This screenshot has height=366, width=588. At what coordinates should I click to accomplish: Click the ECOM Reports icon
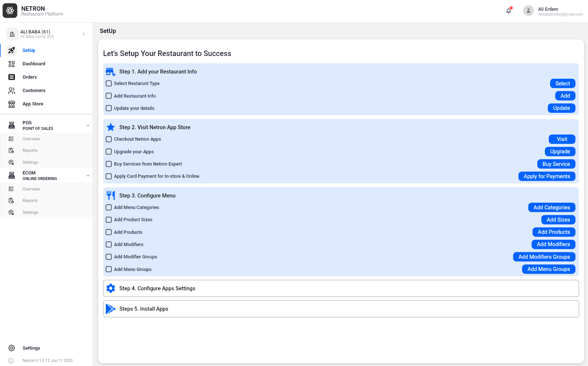tap(11, 200)
